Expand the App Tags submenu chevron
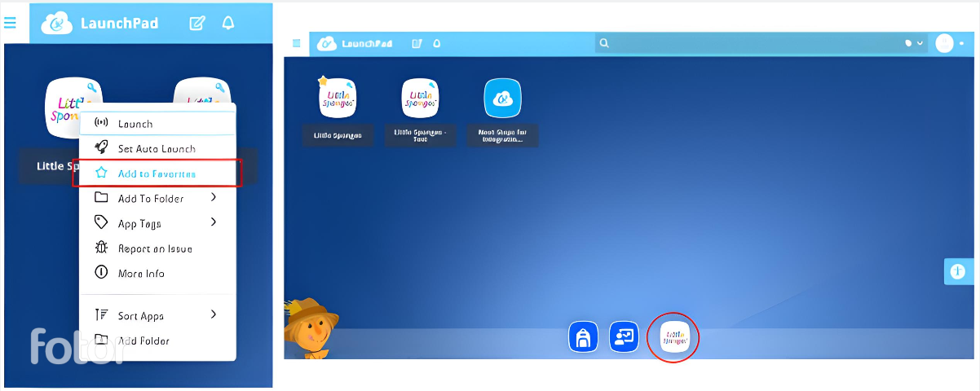Screen dimensions: 980x391 point(214,222)
